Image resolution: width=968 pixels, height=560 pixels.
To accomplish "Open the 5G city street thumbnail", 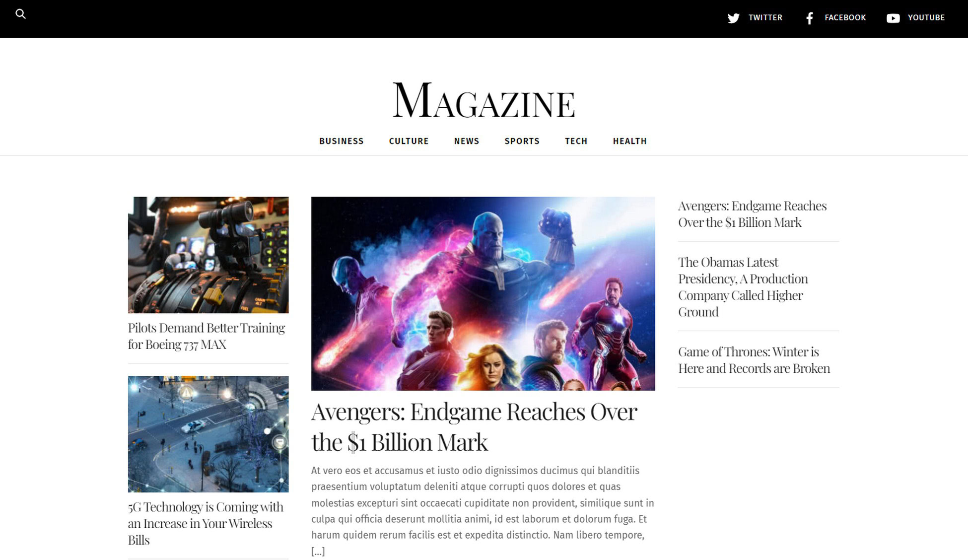I will 208,434.
